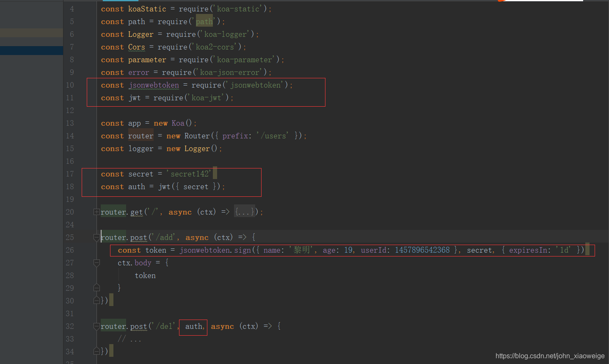The width and height of the screenshot is (609, 364).
Task: Click the 'jsonwebtoken' string on line 10
Action: point(255,85)
